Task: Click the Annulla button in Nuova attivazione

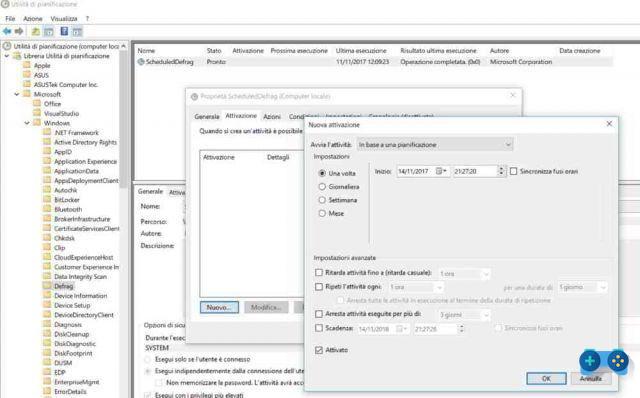Action: pos(591,378)
